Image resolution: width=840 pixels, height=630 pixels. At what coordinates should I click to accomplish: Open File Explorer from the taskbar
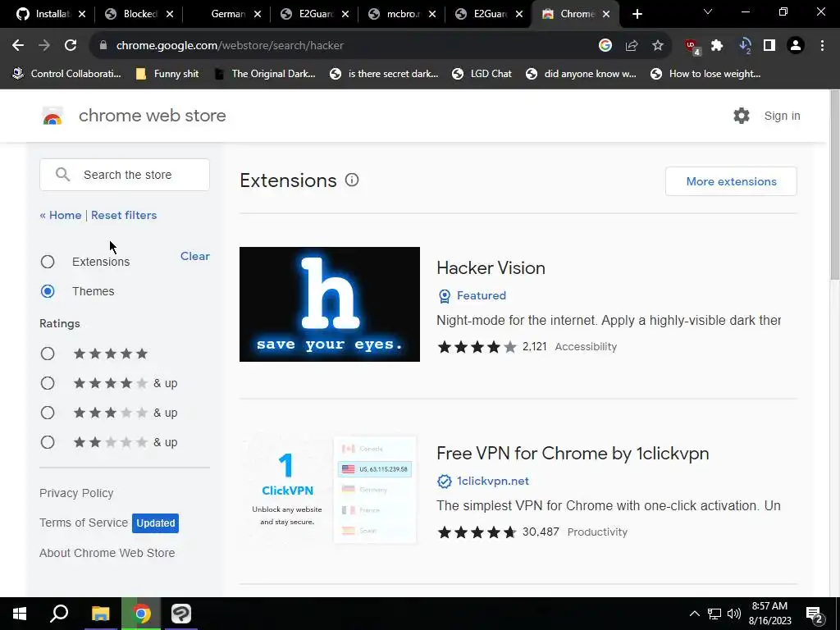pyautogui.click(x=100, y=614)
